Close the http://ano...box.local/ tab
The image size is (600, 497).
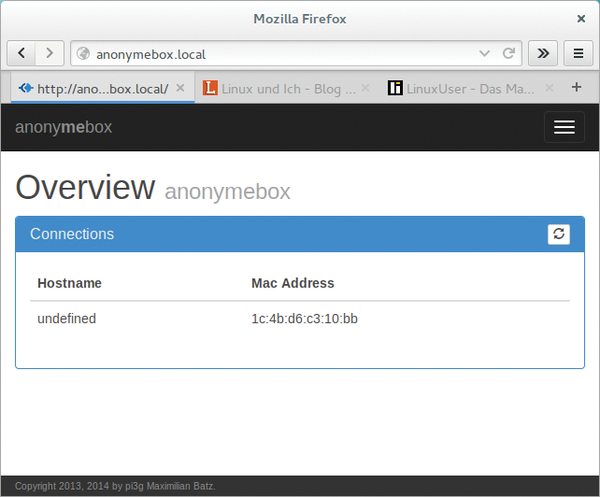click(180, 88)
